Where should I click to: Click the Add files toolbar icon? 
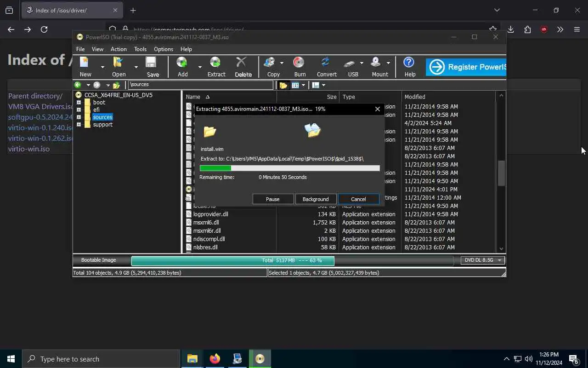[182, 63]
